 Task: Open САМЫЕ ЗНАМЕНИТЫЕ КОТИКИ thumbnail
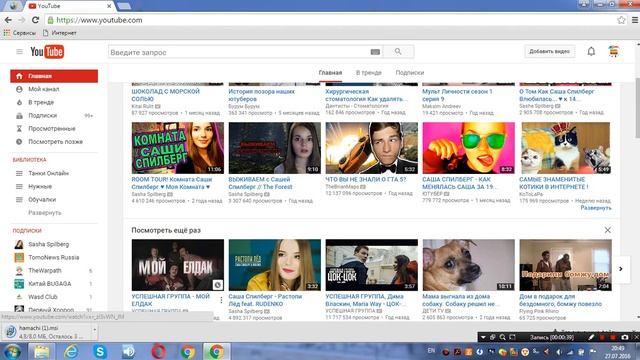pyautogui.click(x=565, y=148)
